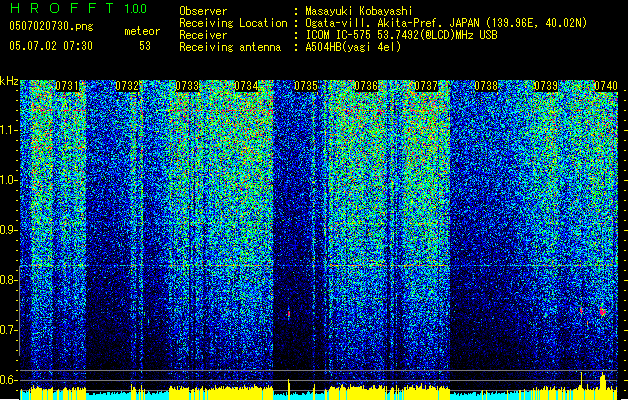Click the 'Receiving antenna' field label
Screen dimensions: 629x400
pos(230,47)
